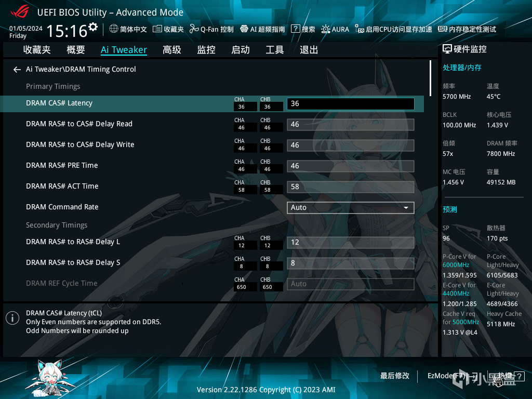Switch to the 高级 tab
This screenshot has height=399, width=532.
[171, 50]
